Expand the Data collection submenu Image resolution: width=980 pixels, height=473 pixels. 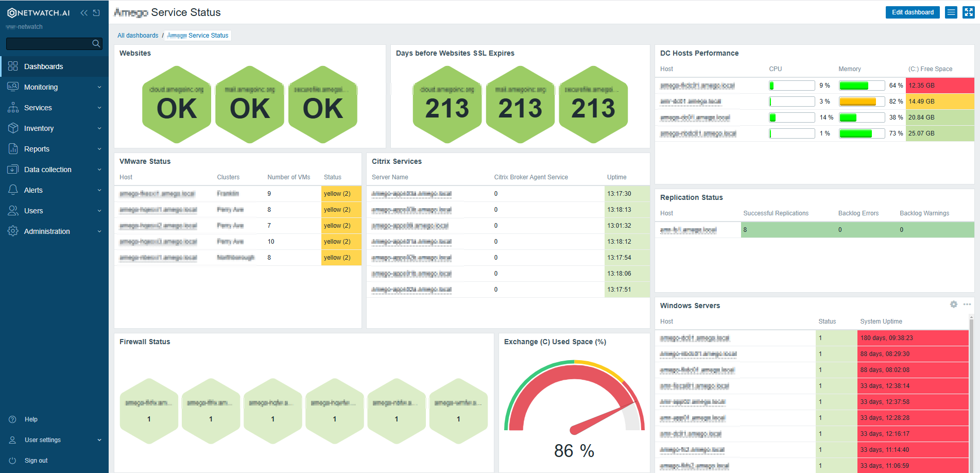(x=99, y=169)
